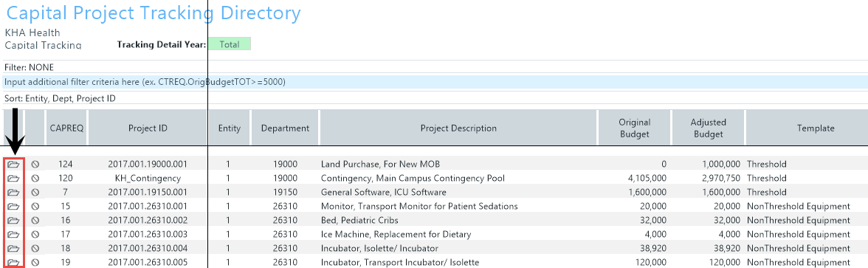Open folder for Pediatric Cribs project

[x=14, y=220]
